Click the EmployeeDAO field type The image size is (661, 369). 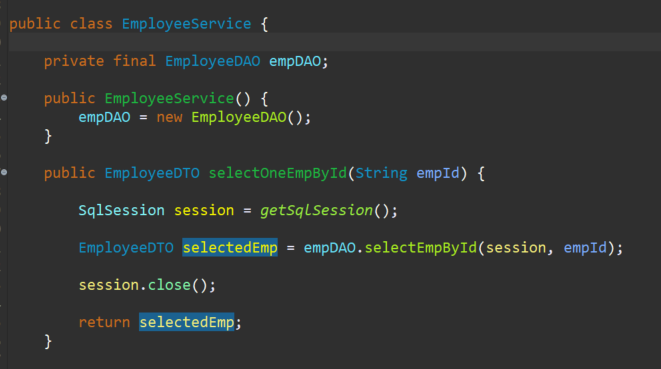tap(212, 61)
